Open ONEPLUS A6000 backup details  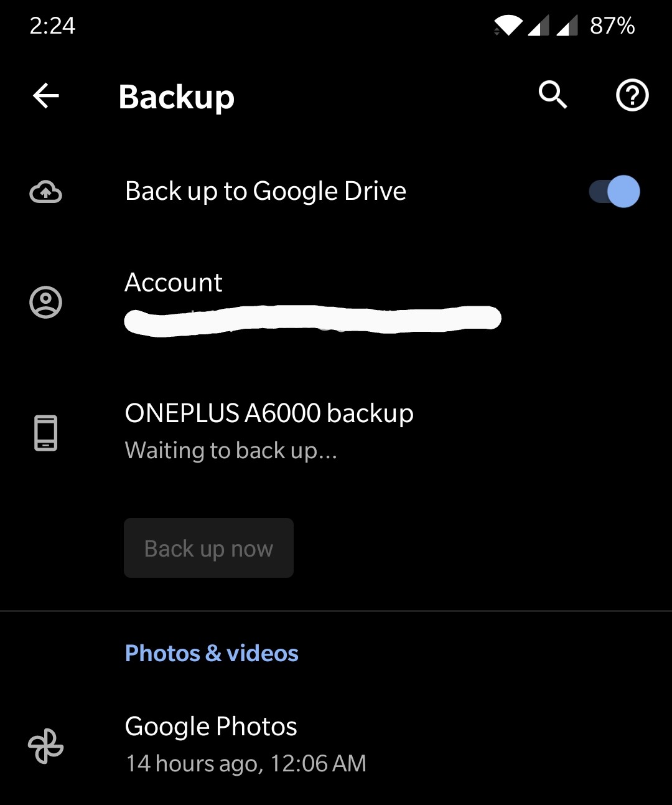[x=336, y=431]
